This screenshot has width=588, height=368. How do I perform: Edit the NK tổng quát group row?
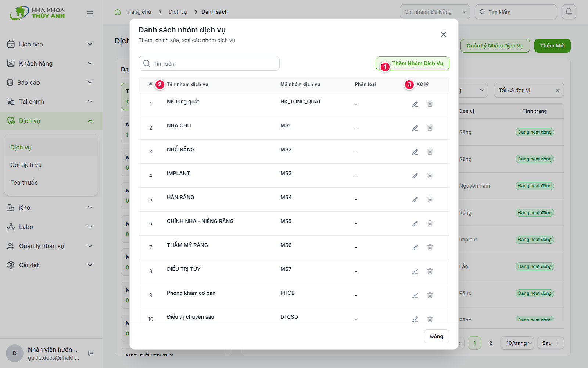pyautogui.click(x=415, y=104)
